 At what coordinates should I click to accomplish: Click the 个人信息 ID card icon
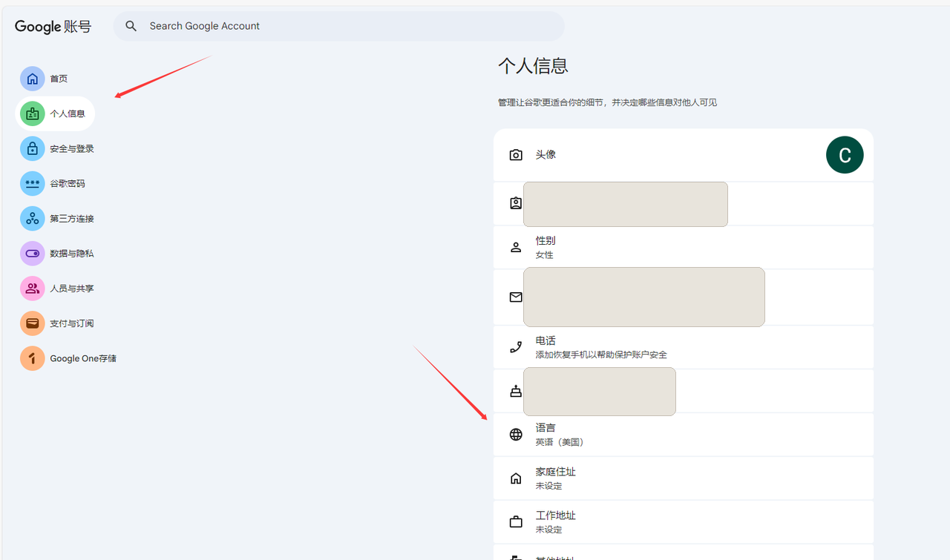coord(33,113)
